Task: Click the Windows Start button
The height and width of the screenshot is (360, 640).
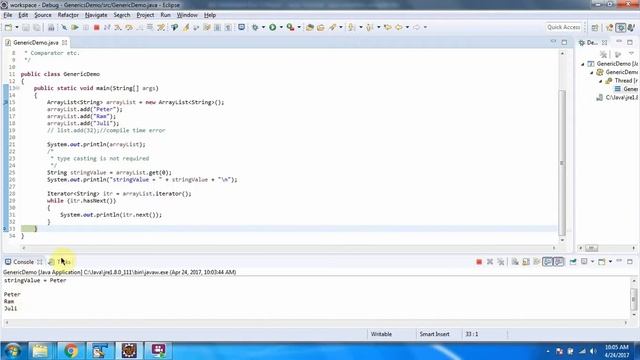Action: click(x=12, y=351)
